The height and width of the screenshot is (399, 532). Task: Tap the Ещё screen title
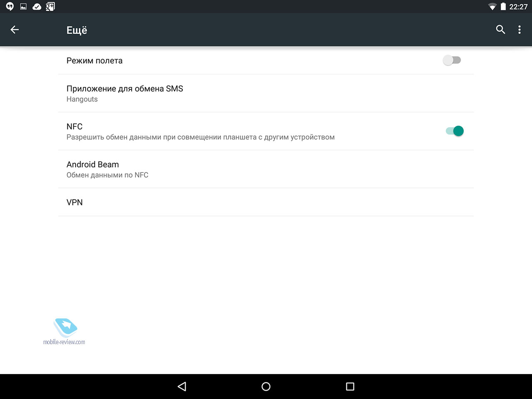(77, 30)
